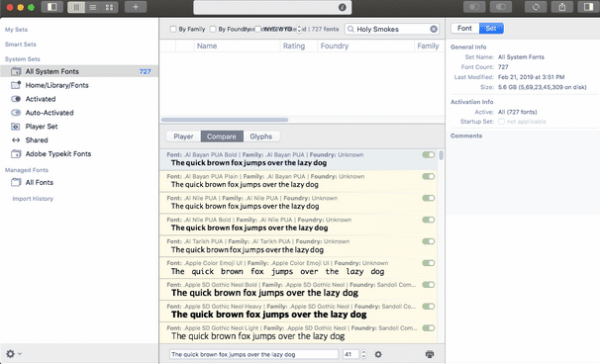The width and height of the screenshot is (600, 364).
Task: Toggle activation of .Al Nile PUA Bold
Action: tap(428, 220)
